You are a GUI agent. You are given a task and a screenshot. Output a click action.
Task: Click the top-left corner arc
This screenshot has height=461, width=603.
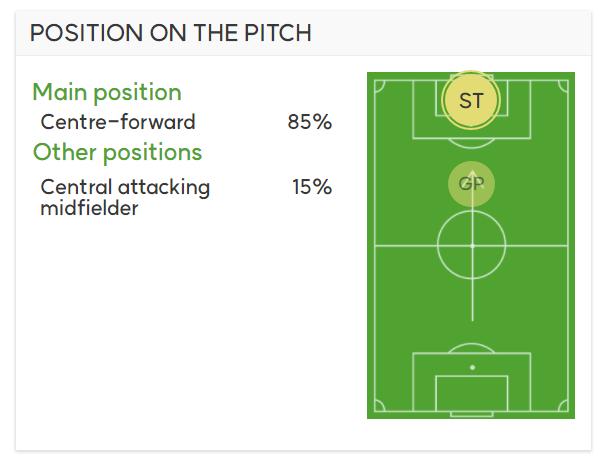[379, 86]
